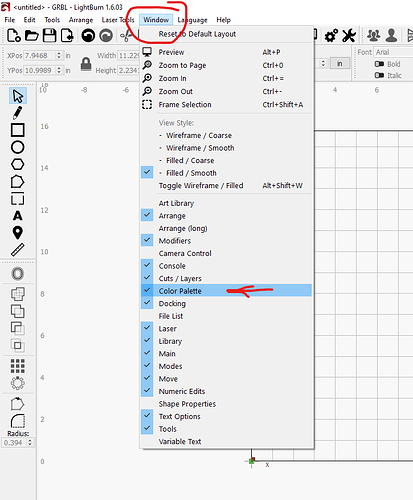Image resolution: width=413 pixels, height=500 pixels.
Task: Click the Width input field
Action: tap(128, 55)
